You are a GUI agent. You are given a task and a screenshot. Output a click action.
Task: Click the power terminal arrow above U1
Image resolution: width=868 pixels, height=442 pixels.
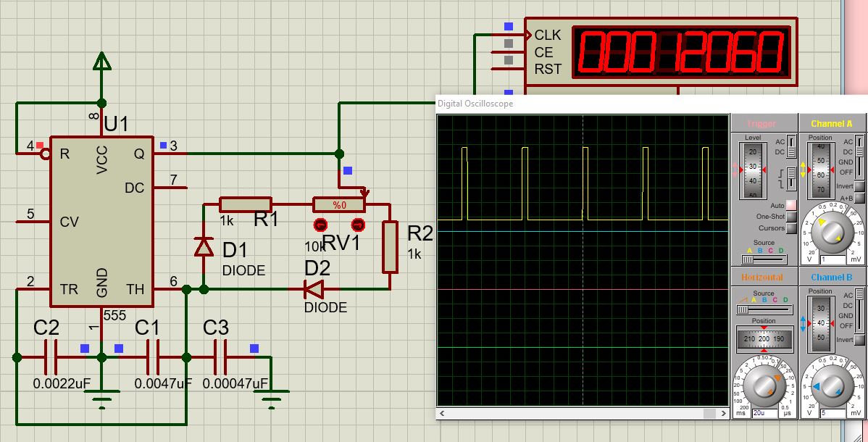pyautogui.click(x=102, y=62)
